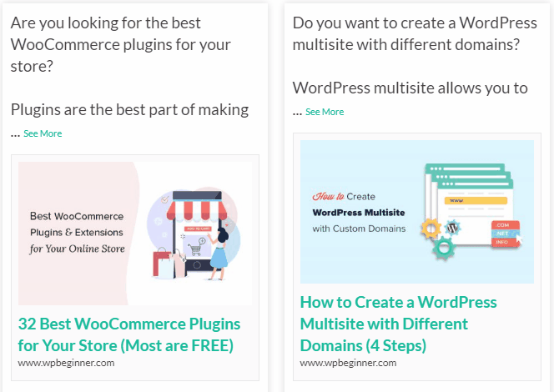The width and height of the screenshot is (554, 392).
Task: Open 'How to Create a WordPress Multisite' link
Action: pos(398,324)
